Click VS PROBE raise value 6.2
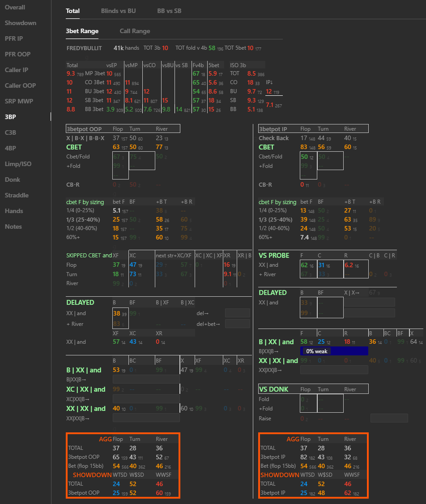 point(349,265)
